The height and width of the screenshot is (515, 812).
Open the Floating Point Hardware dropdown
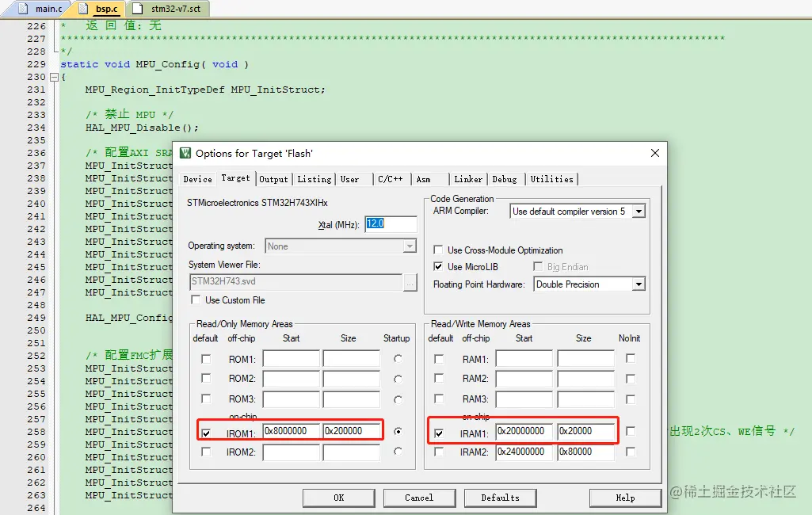[639, 284]
